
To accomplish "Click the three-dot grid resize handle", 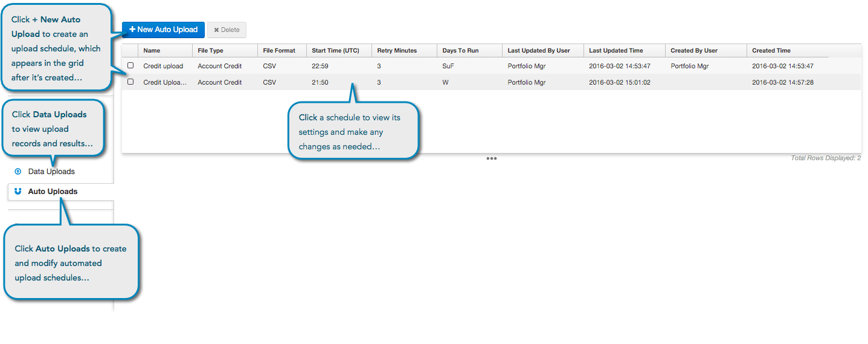I will pyautogui.click(x=492, y=158).
